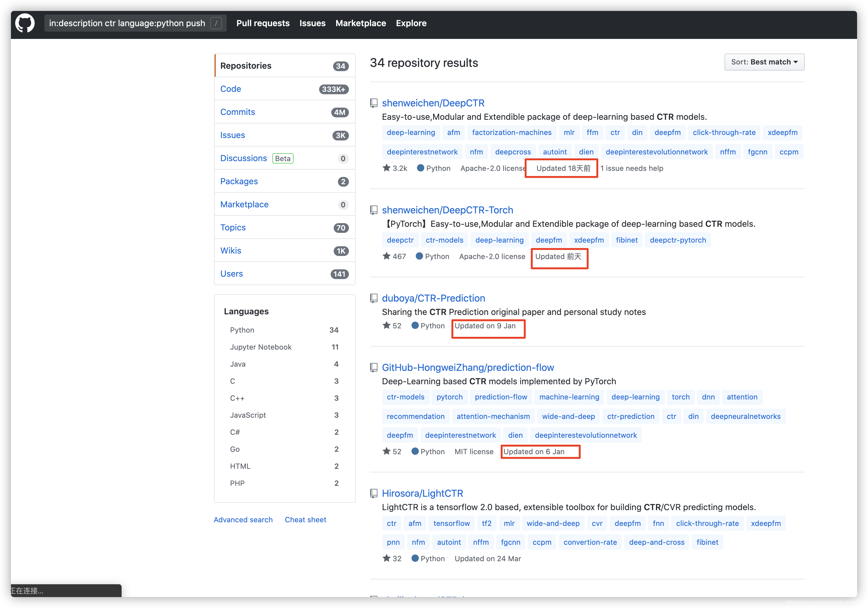Viewport: 868px width, 608px height.
Task: Open the Cheat sheet link
Action: pos(305,520)
